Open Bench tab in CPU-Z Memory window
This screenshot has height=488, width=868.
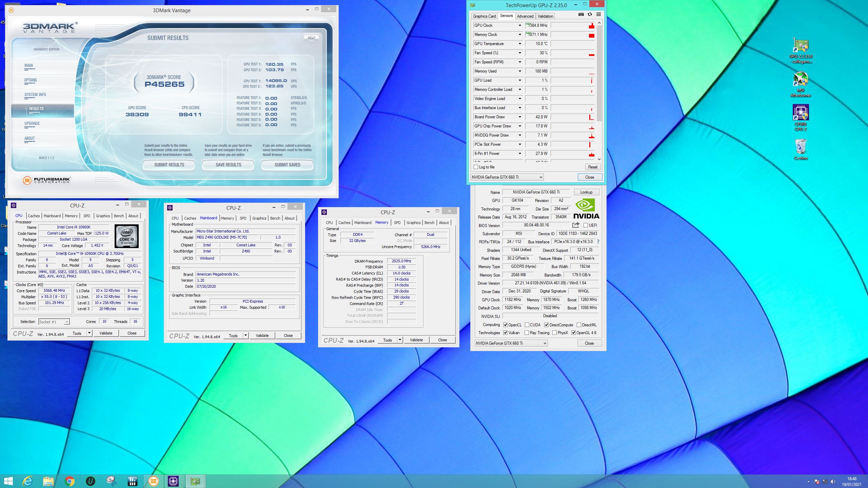pyautogui.click(x=429, y=223)
